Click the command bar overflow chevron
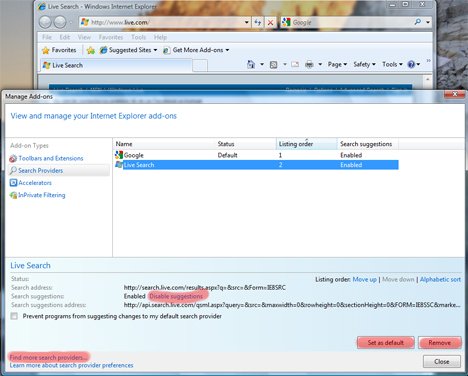This screenshot has width=468, height=376. (x=428, y=61)
